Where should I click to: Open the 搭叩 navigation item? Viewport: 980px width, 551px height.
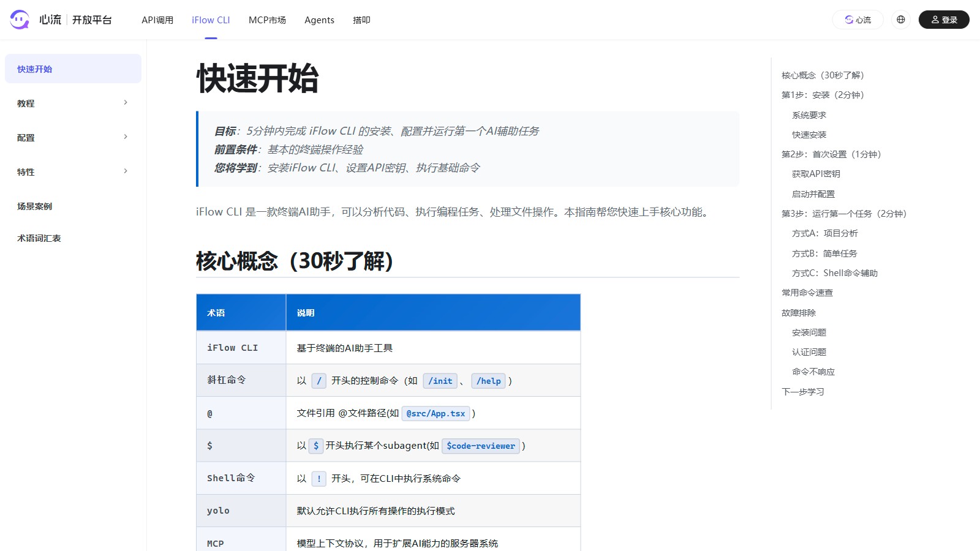pyautogui.click(x=361, y=20)
